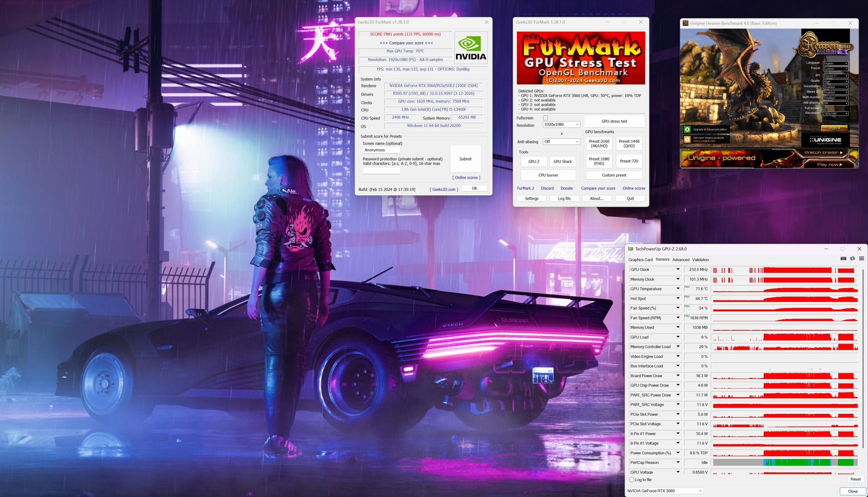Open the Geeks3D.com link
This screenshot has width=868, height=497.
(x=444, y=189)
